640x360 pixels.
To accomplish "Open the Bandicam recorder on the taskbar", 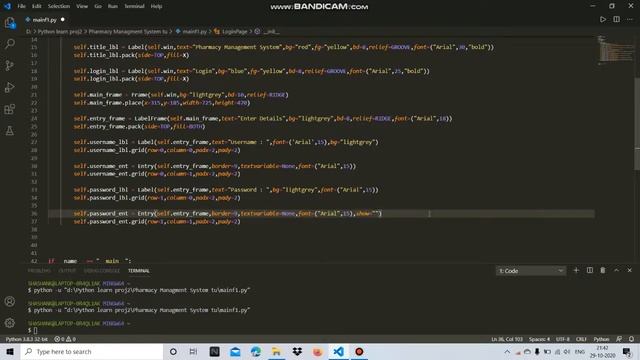I will pos(359,351).
